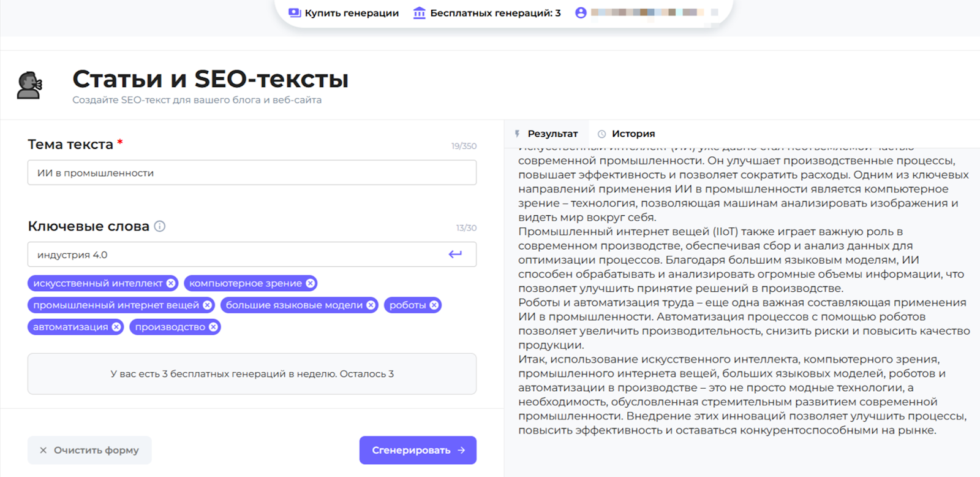This screenshot has height=477, width=980.
Task: Remove the 'компьютерное зрение' keyword tag
Action: 311,283
